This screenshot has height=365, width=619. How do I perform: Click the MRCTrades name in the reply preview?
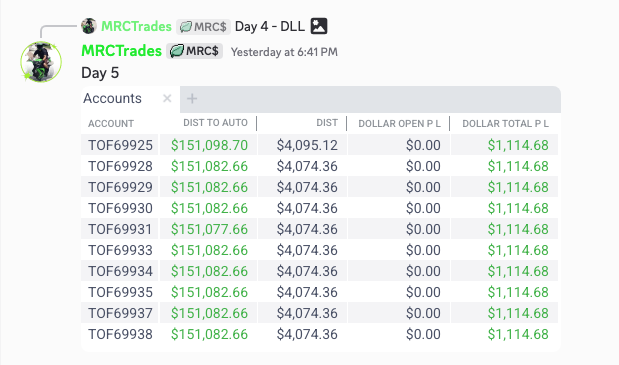click(x=137, y=26)
